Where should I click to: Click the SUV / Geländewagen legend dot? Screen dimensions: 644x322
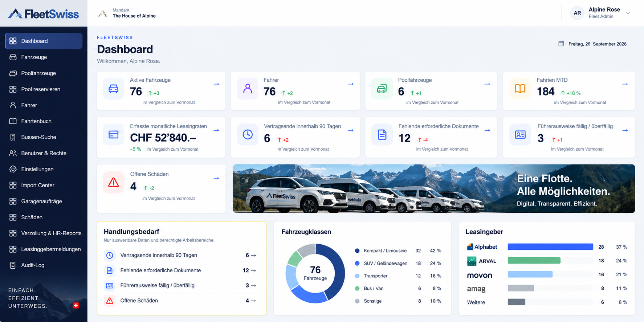[357, 263]
